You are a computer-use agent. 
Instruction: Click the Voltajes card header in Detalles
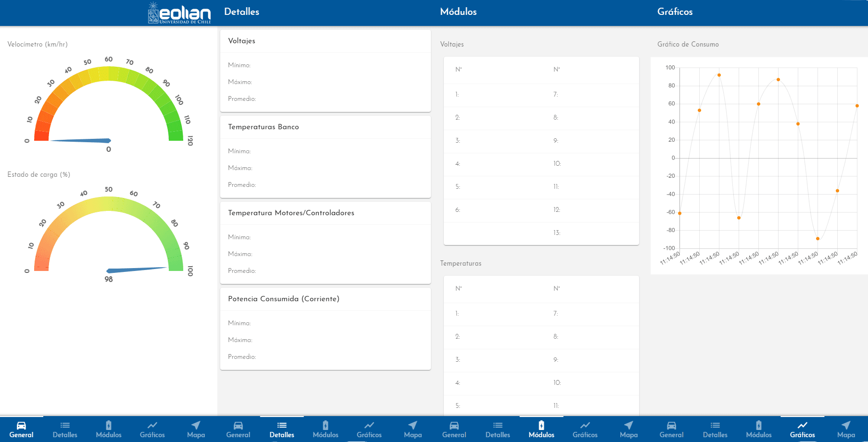point(241,41)
